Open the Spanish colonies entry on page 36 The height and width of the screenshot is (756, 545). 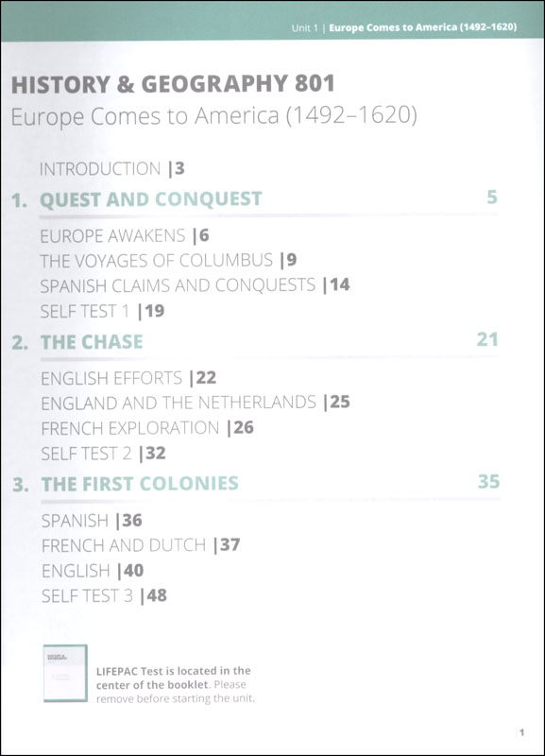[92, 521]
